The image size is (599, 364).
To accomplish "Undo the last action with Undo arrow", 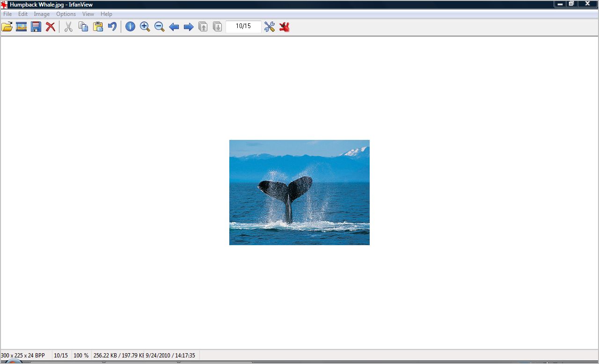I will coord(112,27).
